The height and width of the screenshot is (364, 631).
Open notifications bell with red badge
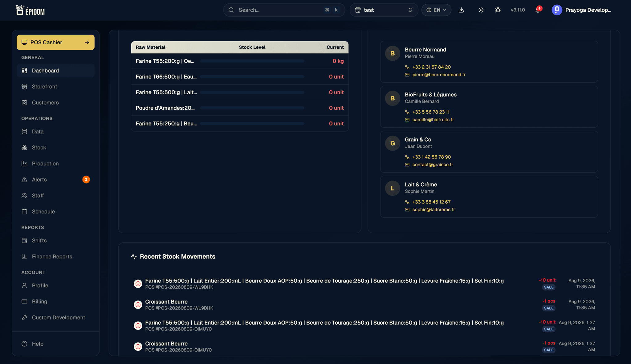[x=538, y=10]
